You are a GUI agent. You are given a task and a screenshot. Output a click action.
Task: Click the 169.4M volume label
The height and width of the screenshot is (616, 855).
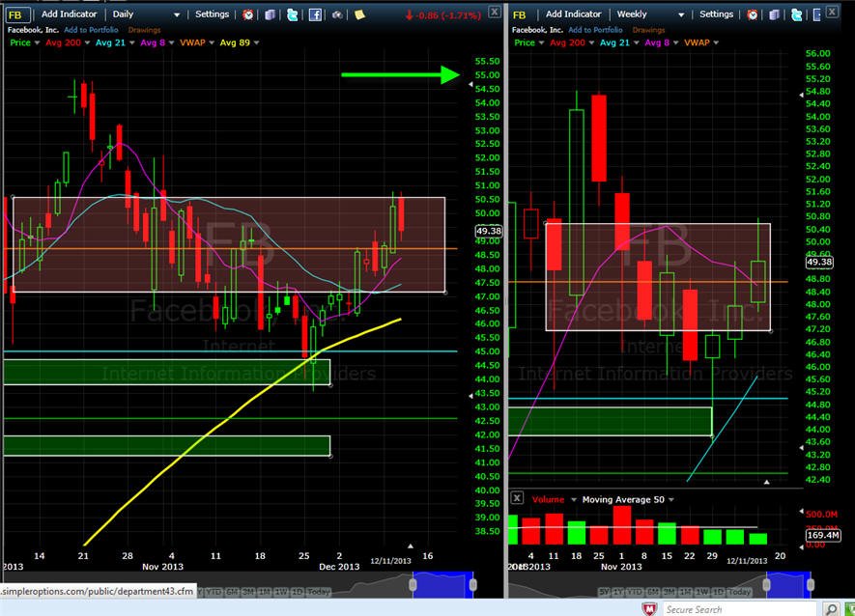click(x=823, y=535)
